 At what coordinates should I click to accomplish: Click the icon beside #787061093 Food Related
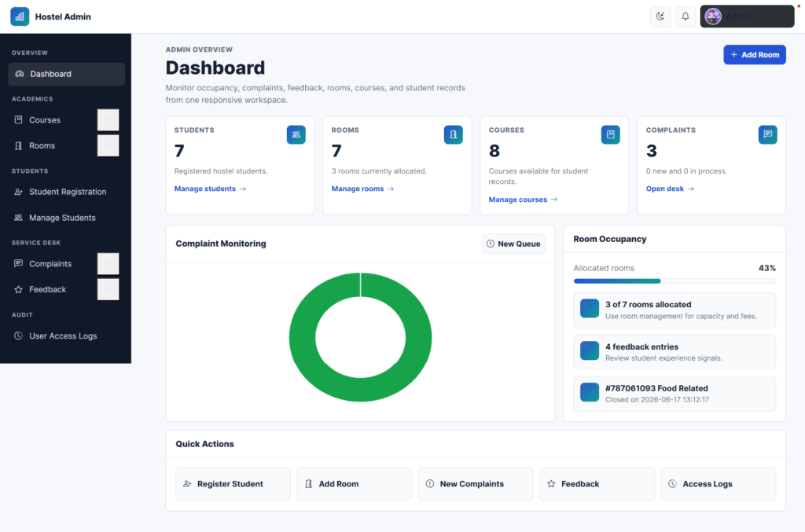coord(590,392)
